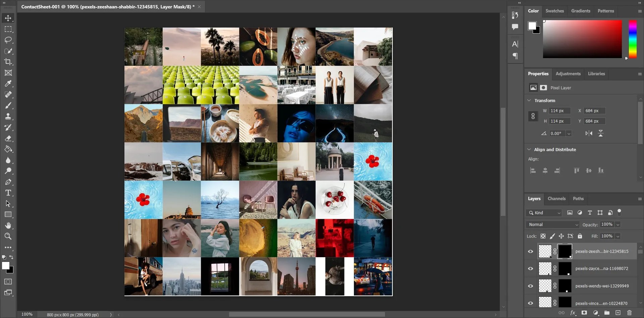Select the Crop tool
The height and width of the screenshot is (318, 644).
tap(9, 62)
